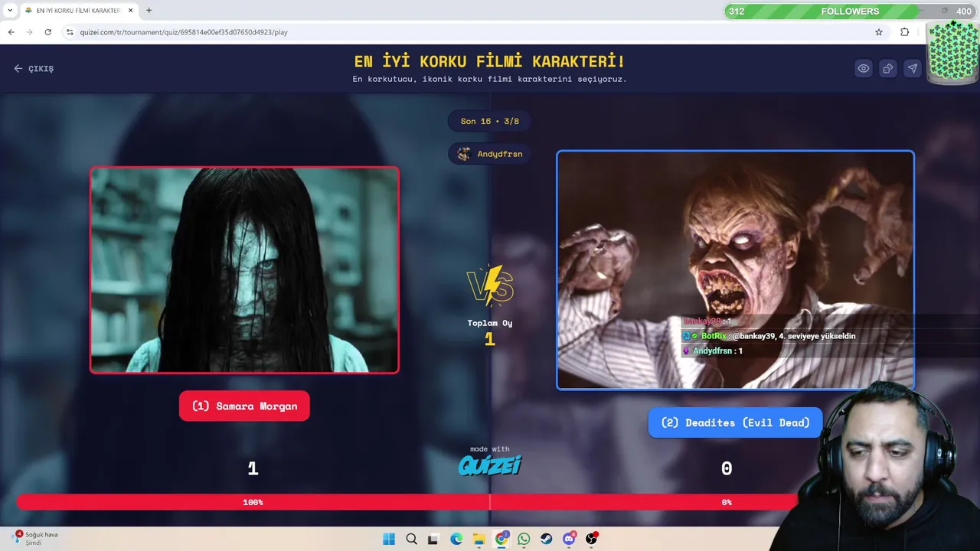Open the browser extensions puzzle icon
The width and height of the screenshot is (980, 551).
click(904, 32)
